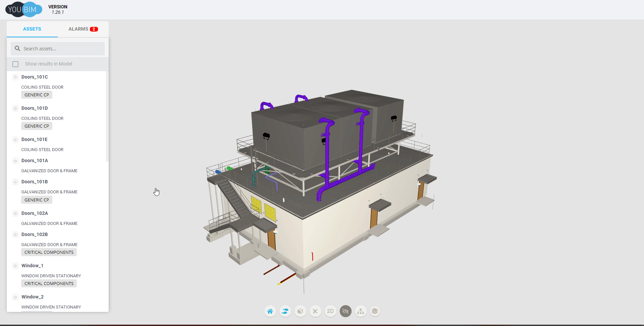Switch to 2D view mode
This screenshot has height=326, width=644.
tap(330, 311)
